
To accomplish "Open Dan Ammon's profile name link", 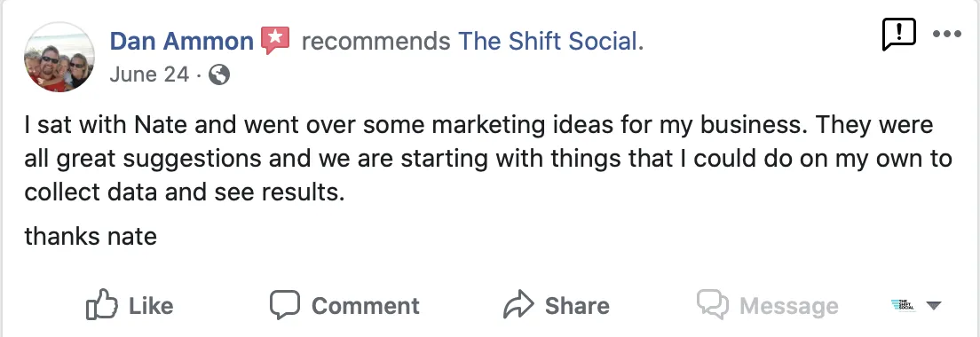I will point(181,42).
